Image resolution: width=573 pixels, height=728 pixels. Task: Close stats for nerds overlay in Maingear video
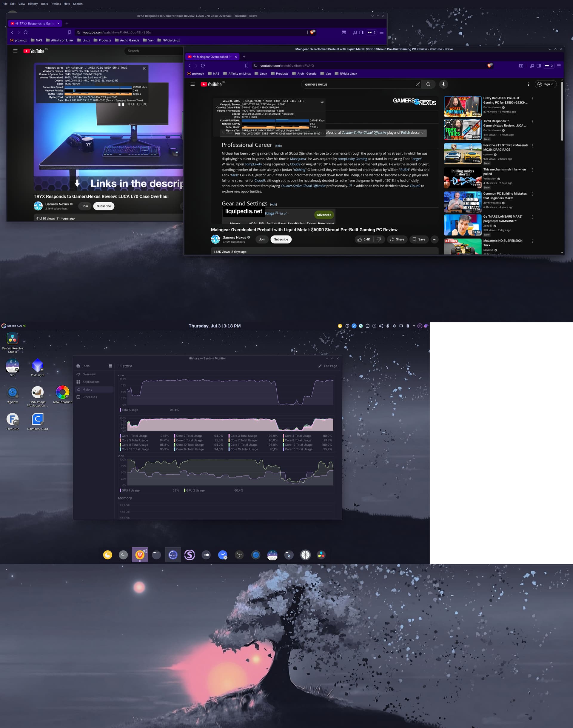[322, 102]
